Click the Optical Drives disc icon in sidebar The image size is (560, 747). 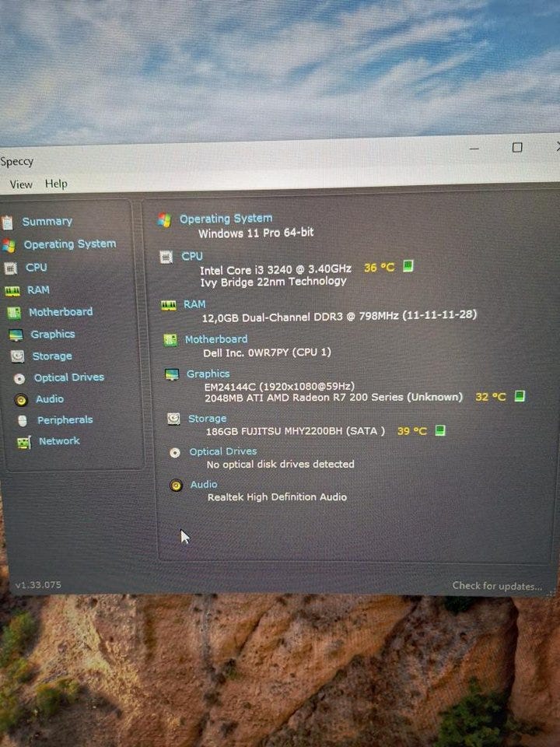coord(19,379)
